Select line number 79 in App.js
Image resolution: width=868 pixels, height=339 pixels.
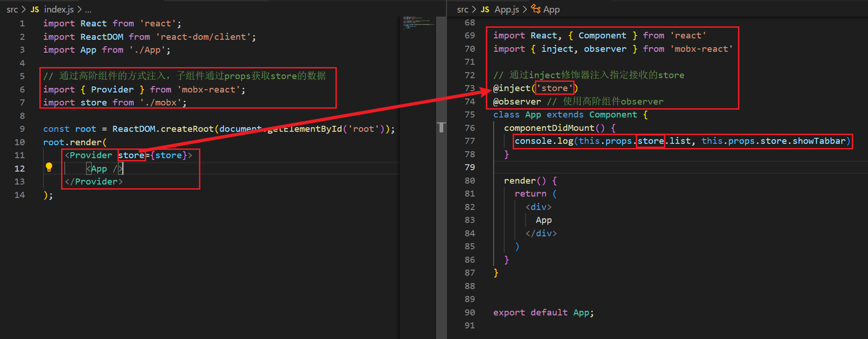click(470, 167)
